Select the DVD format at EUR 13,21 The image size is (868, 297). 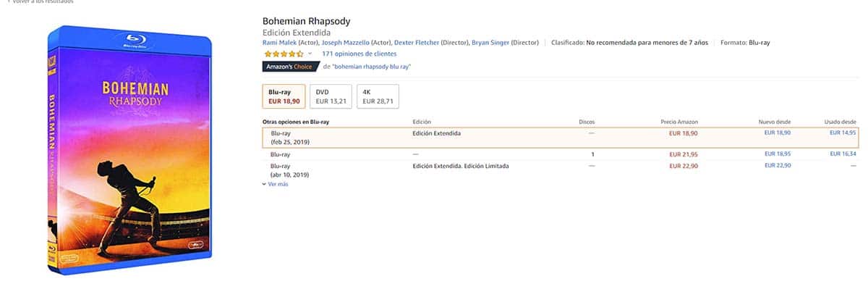pyautogui.click(x=332, y=96)
